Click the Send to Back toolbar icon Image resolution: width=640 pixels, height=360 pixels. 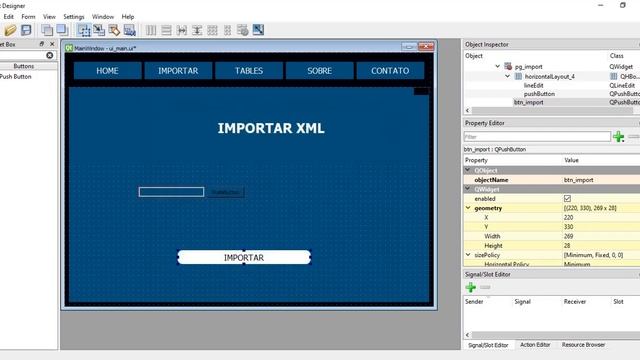(47, 30)
